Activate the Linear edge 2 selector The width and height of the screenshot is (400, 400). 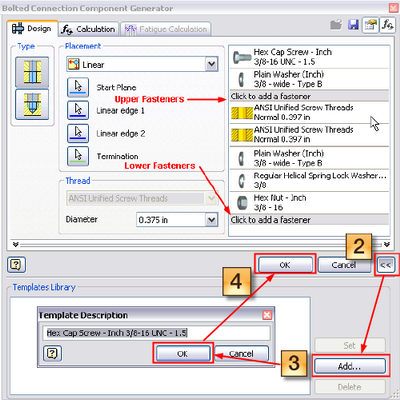point(78,133)
